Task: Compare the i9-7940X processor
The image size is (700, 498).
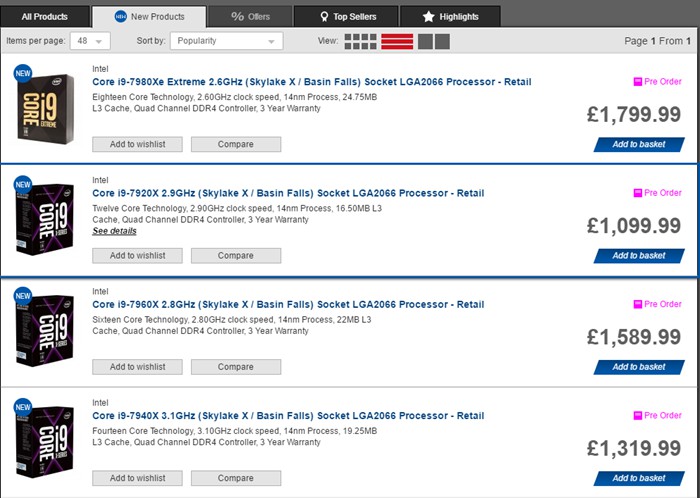Action: [x=236, y=478]
